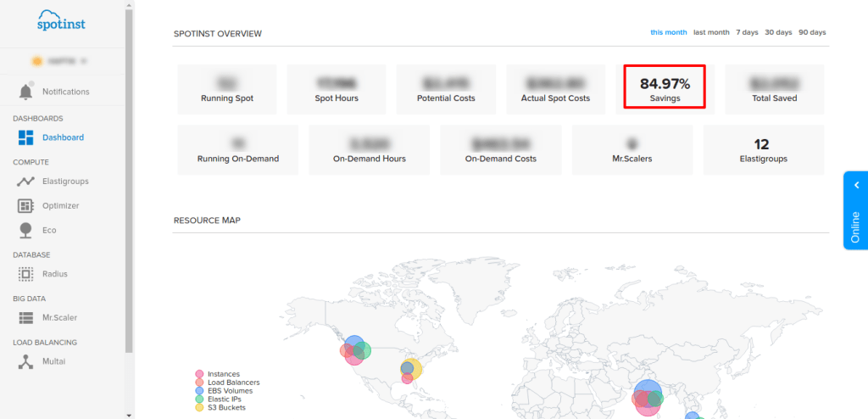Click the Dashboard grid icon

point(25,137)
